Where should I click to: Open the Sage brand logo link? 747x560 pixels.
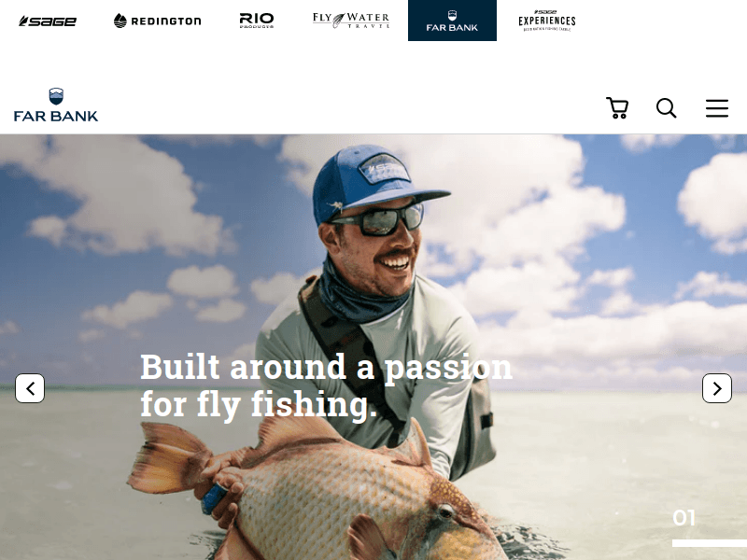pyautogui.click(x=48, y=21)
